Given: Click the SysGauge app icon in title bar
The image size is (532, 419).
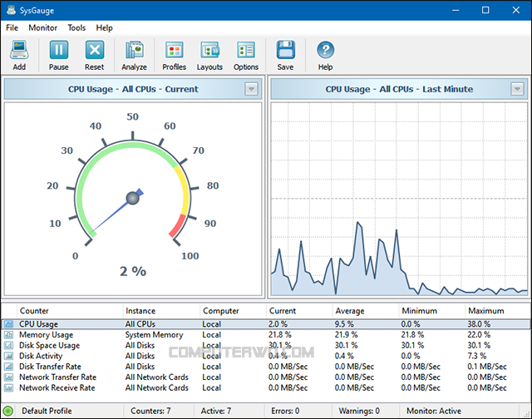Looking at the screenshot, I should 11,10.
